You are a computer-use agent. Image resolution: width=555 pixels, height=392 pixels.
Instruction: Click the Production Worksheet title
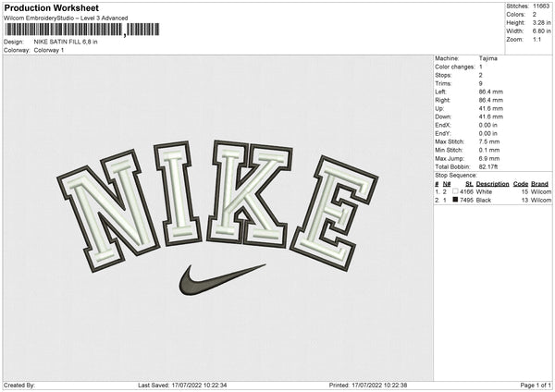(52, 7)
